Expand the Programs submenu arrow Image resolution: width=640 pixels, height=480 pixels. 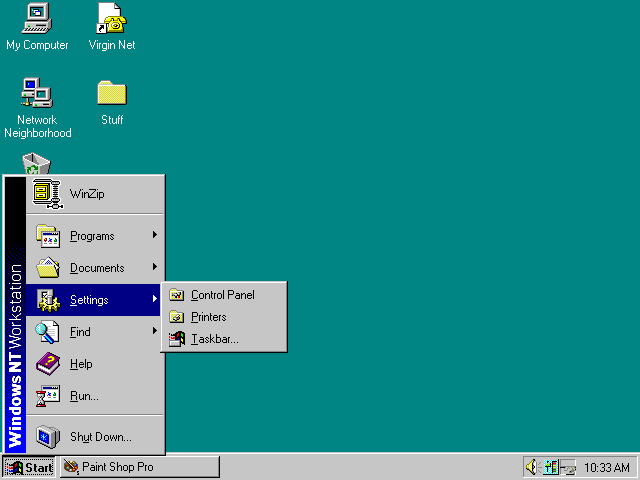pyautogui.click(x=155, y=235)
